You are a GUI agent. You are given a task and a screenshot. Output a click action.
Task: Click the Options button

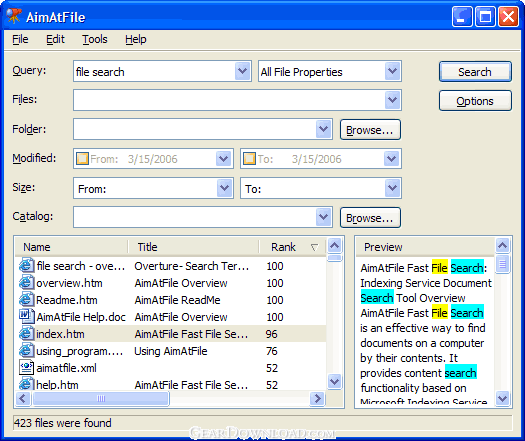[475, 100]
